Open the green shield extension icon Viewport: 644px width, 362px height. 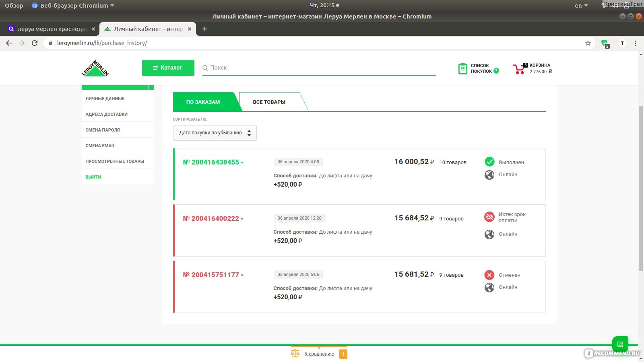605,43
